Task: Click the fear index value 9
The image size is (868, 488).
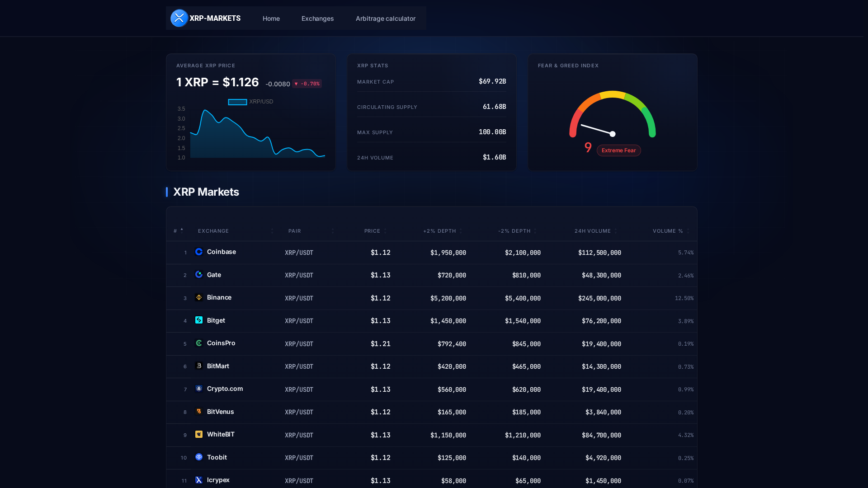Action: 588,148
